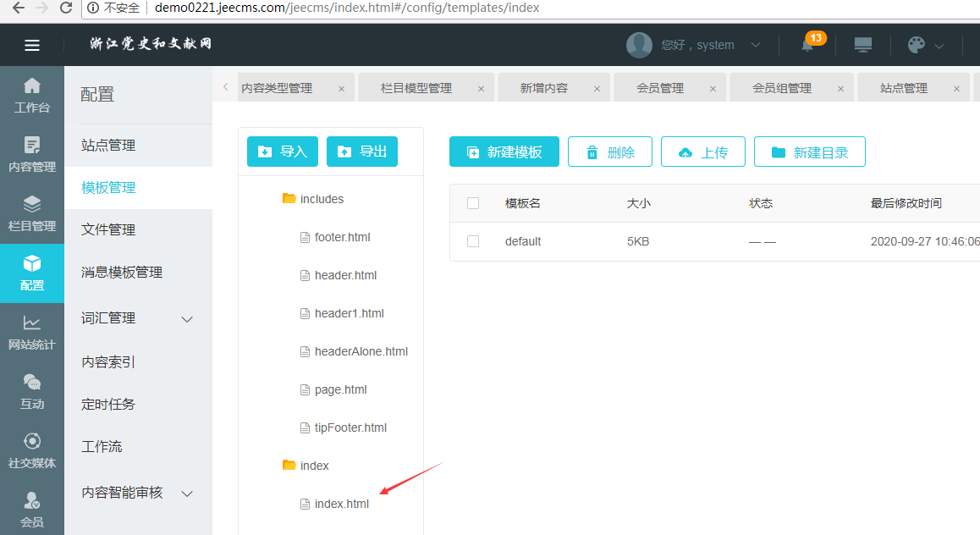The height and width of the screenshot is (535, 980).
Task: Open the notification bell with 13 badge
Action: tap(807, 45)
